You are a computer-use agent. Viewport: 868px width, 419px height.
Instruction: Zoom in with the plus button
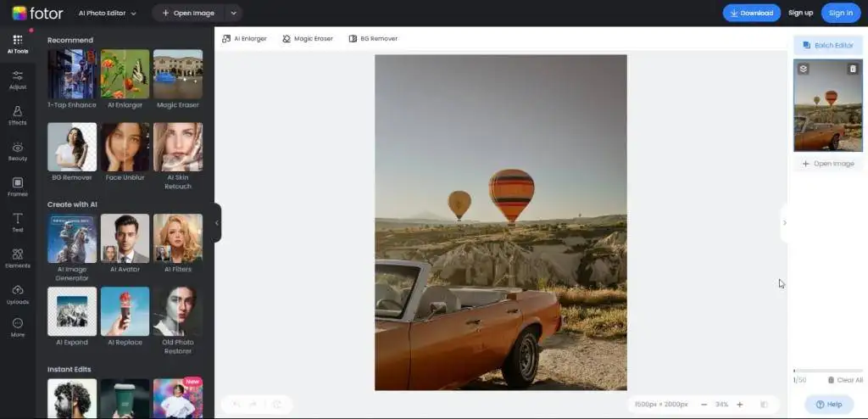click(739, 405)
